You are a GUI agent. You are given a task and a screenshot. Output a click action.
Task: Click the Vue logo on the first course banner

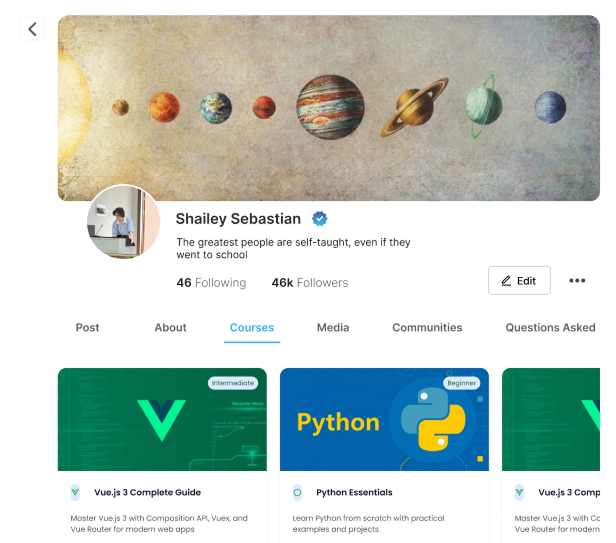pyautogui.click(x=161, y=420)
